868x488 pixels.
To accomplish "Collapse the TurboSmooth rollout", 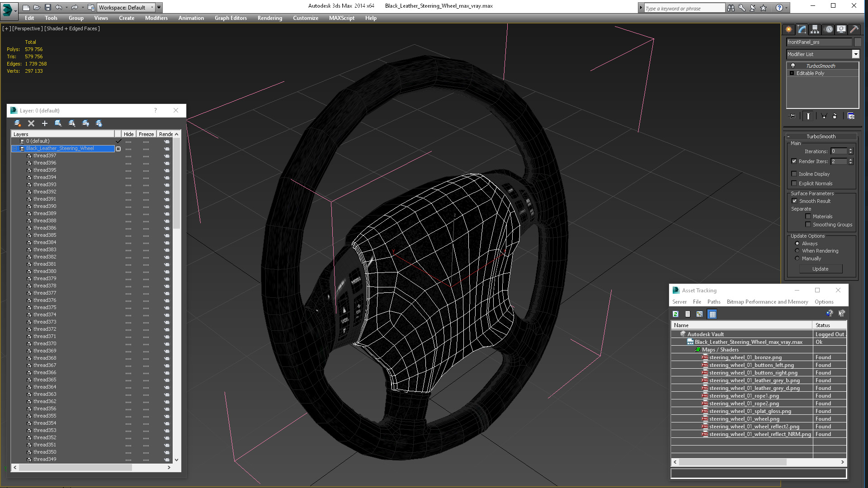I will (788, 136).
